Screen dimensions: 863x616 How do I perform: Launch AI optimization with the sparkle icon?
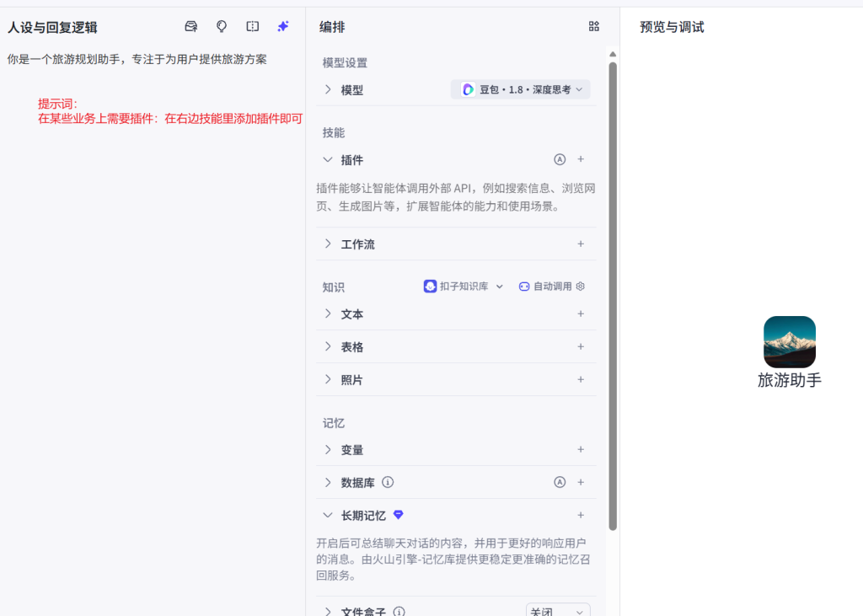[x=282, y=26]
